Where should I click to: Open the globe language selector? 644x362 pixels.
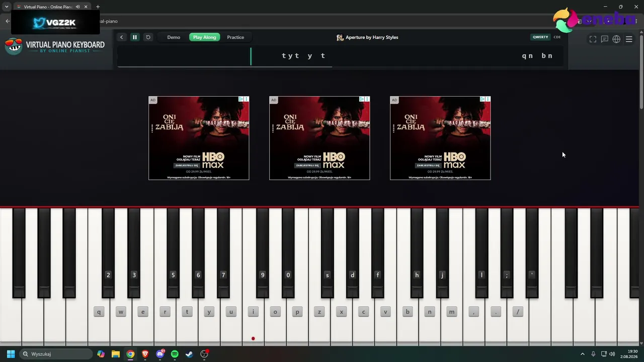616,39
